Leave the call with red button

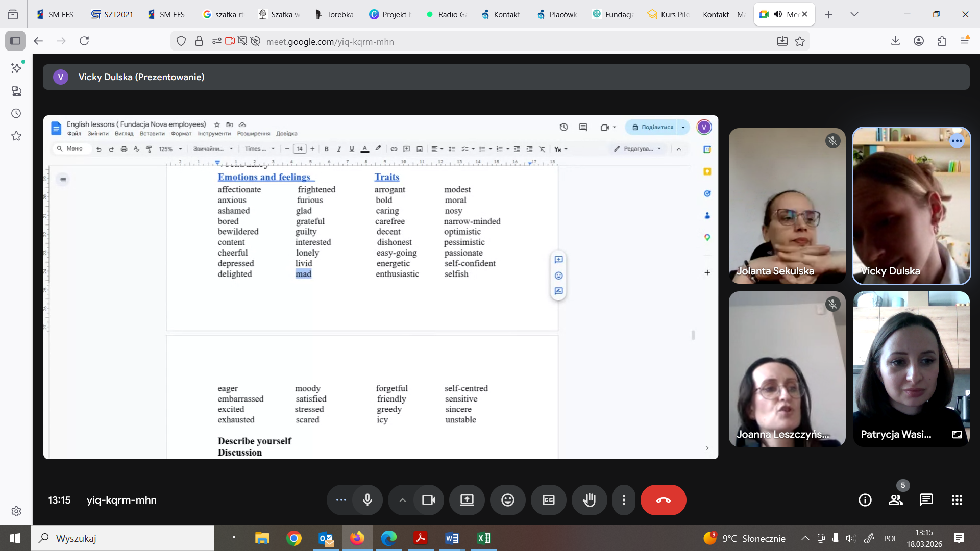[663, 500]
